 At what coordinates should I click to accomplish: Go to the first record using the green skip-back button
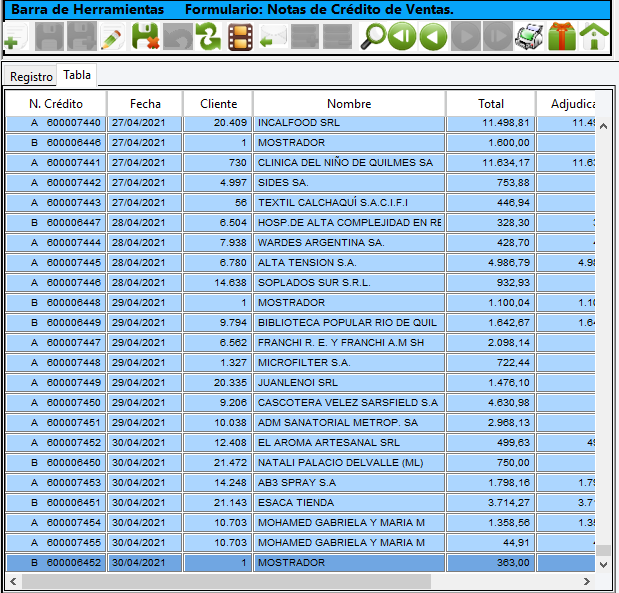pos(402,37)
